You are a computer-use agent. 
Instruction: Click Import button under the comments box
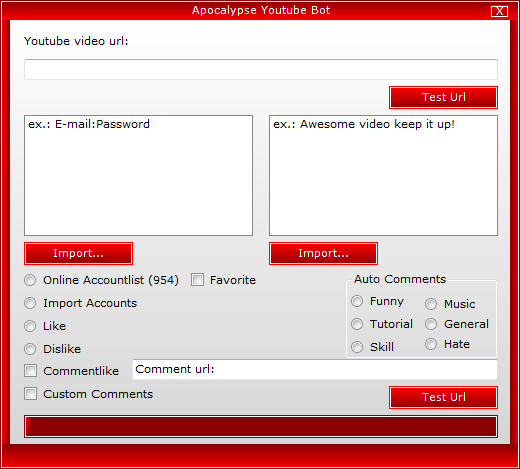323,253
